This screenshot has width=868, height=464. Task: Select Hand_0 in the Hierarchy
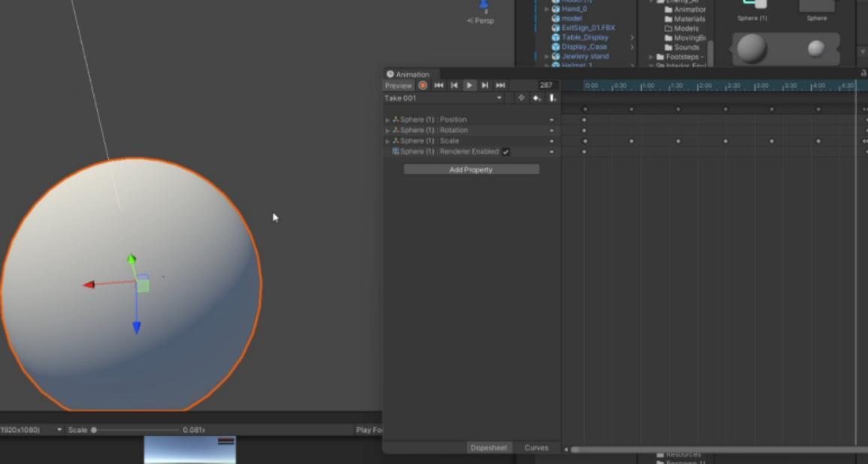point(574,9)
